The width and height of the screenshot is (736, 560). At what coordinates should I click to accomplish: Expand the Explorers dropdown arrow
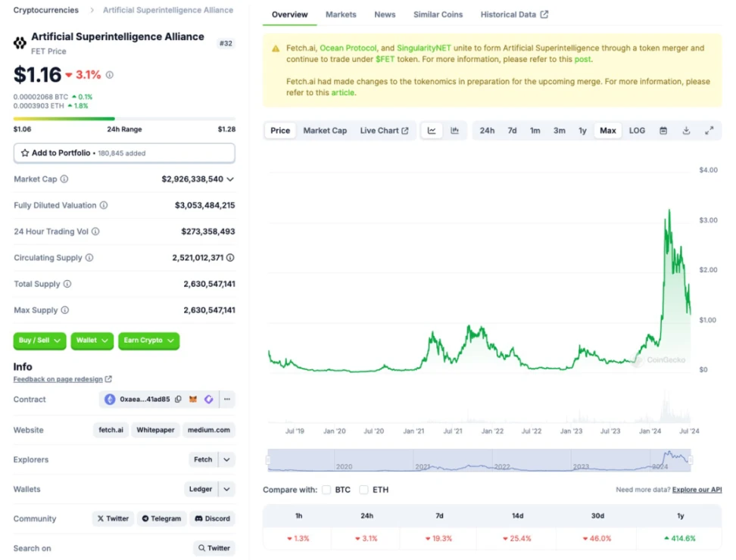(x=226, y=460)
